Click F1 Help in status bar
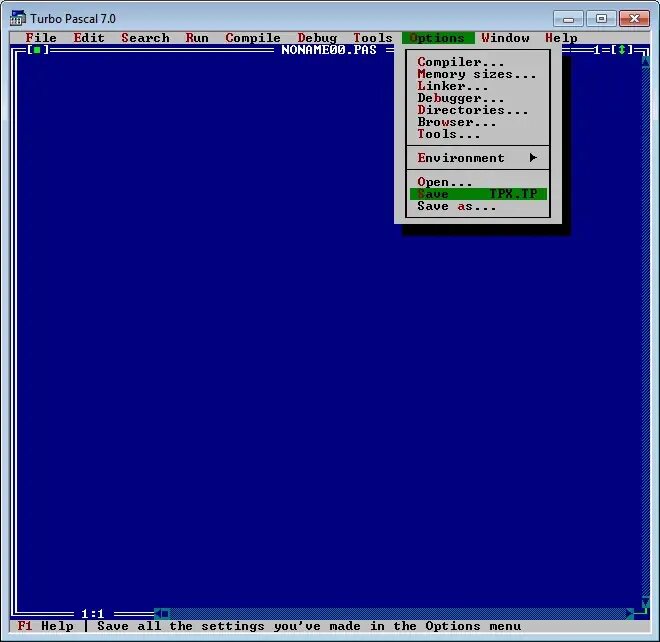 (45, 626)
